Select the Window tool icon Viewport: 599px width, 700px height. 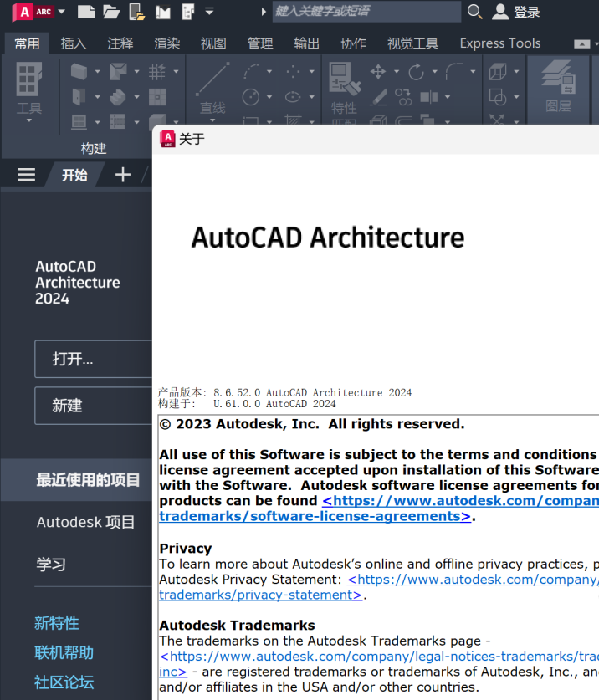(x=79, y=121)
